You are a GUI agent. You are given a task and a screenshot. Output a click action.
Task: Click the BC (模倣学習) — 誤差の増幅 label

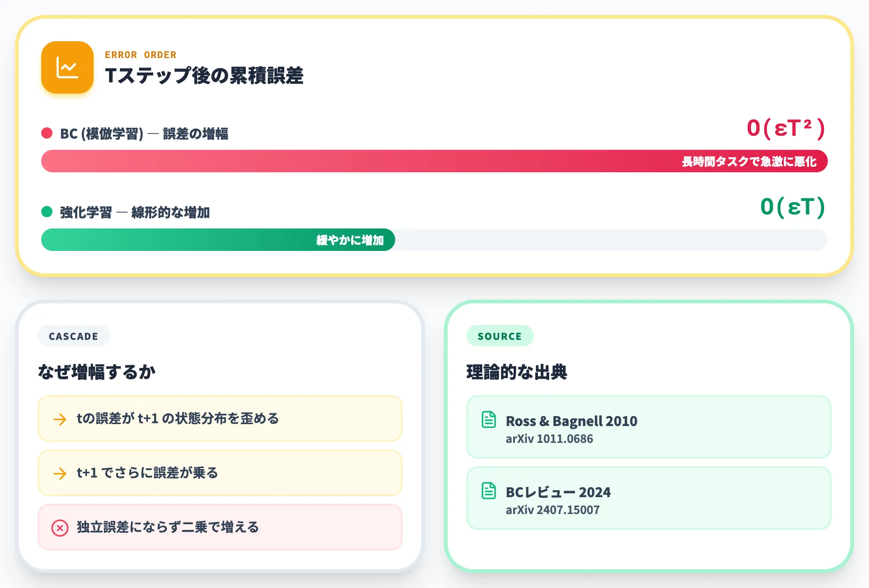144,134
